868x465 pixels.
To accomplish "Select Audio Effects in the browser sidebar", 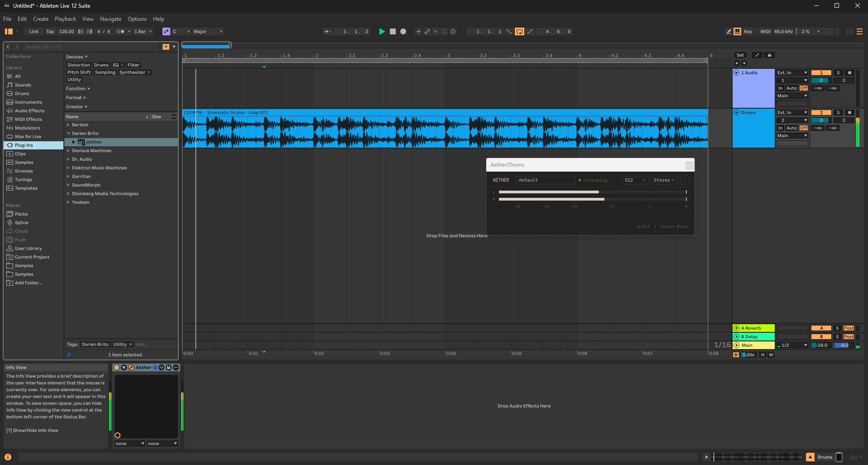I will [x=29, y=111].
